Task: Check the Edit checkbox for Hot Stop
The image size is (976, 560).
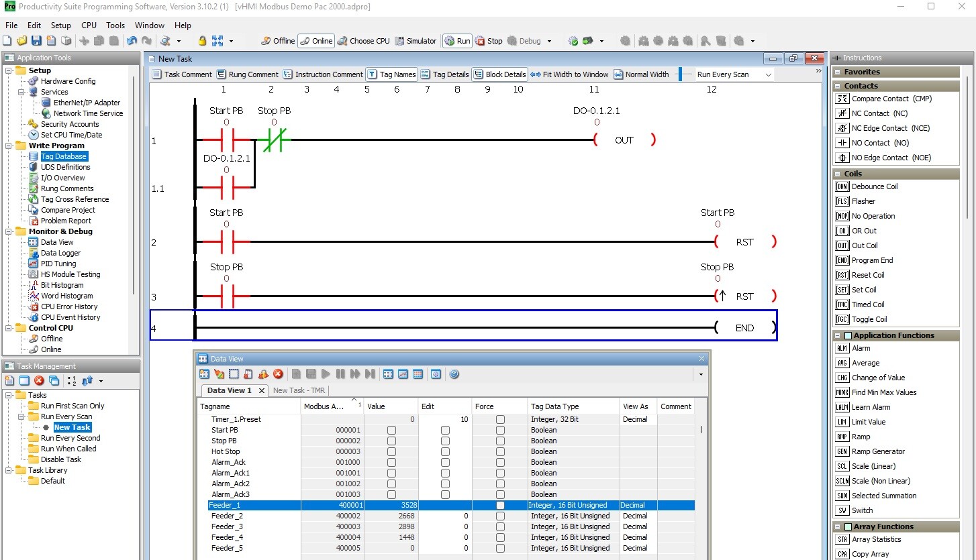Action: point(445,451)
